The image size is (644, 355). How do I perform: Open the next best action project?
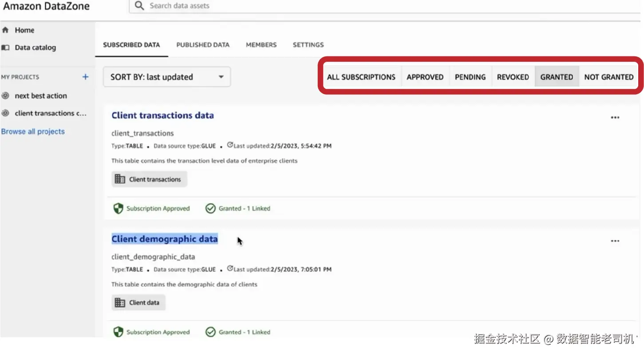[x=41, y=96]
